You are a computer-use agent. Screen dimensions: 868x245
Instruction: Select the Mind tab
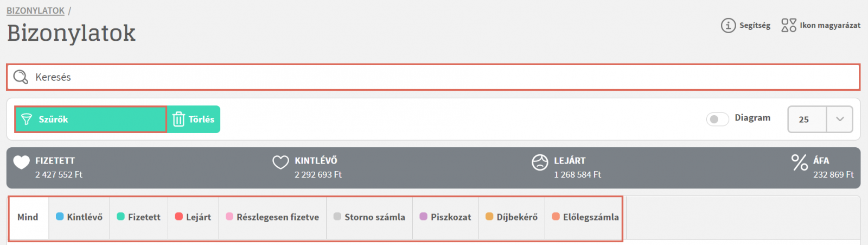coord(28,217)
